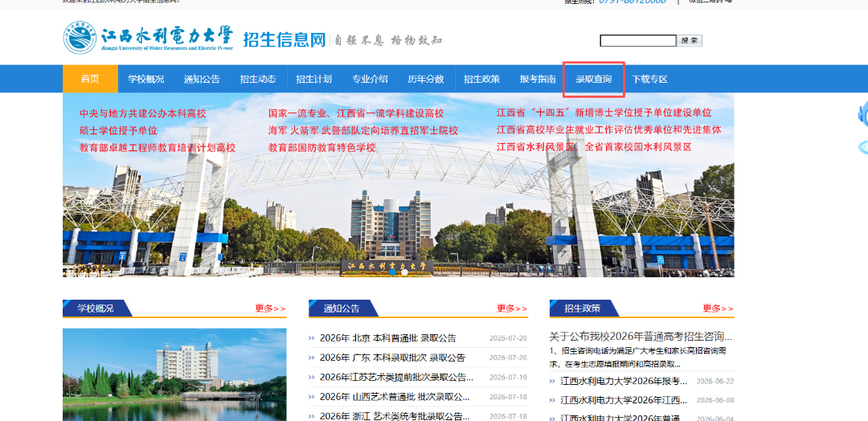The width and height of the screenshot is (868, 421).
Task: Open 更多 link in 学校概况 section
Action: point(270,309)
